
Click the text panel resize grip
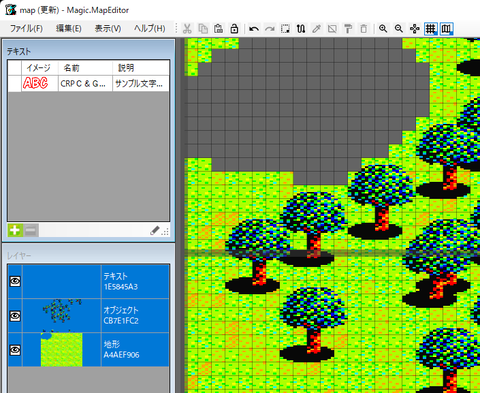165,231
